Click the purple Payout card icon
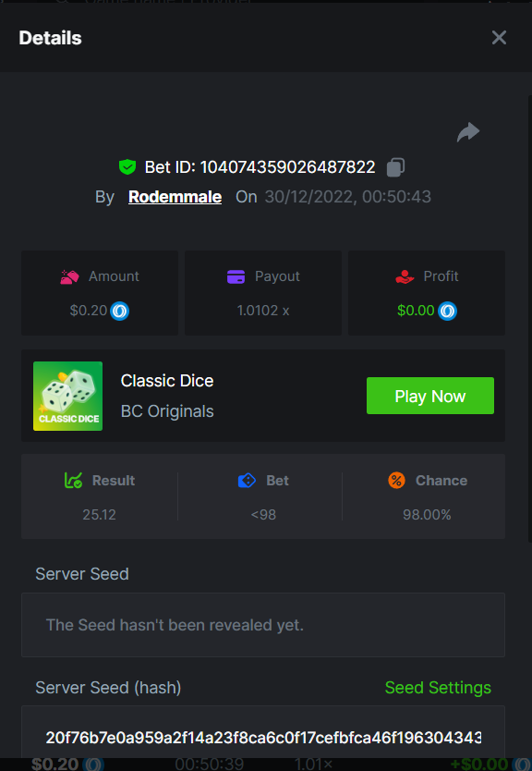Viewport: 532px width, 771px height. [236, 276]
